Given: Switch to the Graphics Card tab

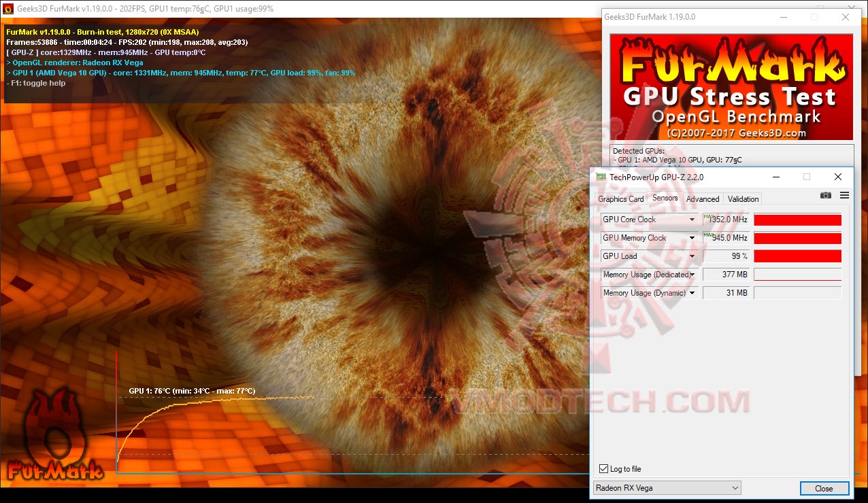Looking at the screenshot, I should [x=620, y=199].
